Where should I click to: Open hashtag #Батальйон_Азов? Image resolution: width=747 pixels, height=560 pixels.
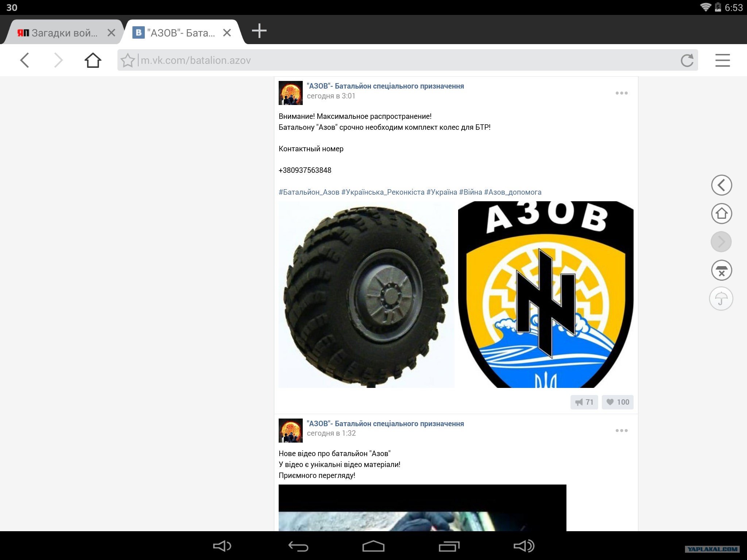tap(309, 192)
